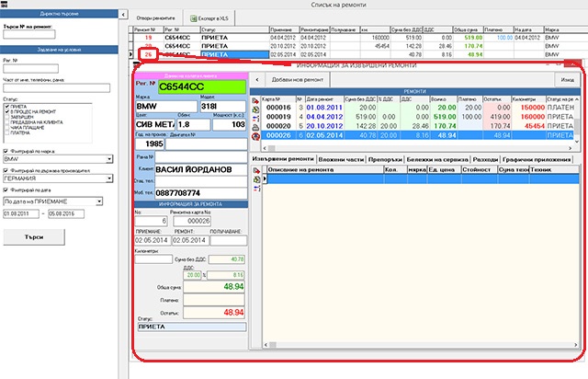
Task: Click the Отвори ремонтите button
Action: [155, 18]
